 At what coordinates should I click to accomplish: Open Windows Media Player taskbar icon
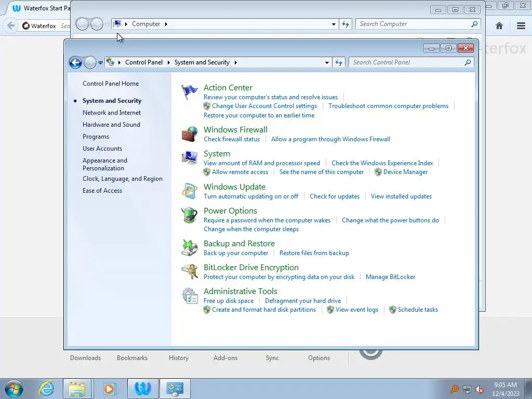tap(109, 389)
